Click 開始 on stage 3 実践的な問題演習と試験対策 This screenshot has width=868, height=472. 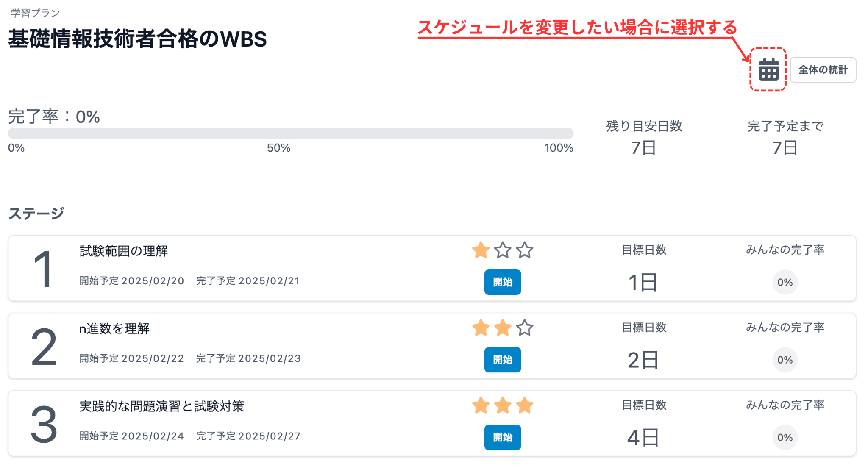point(502,437)
